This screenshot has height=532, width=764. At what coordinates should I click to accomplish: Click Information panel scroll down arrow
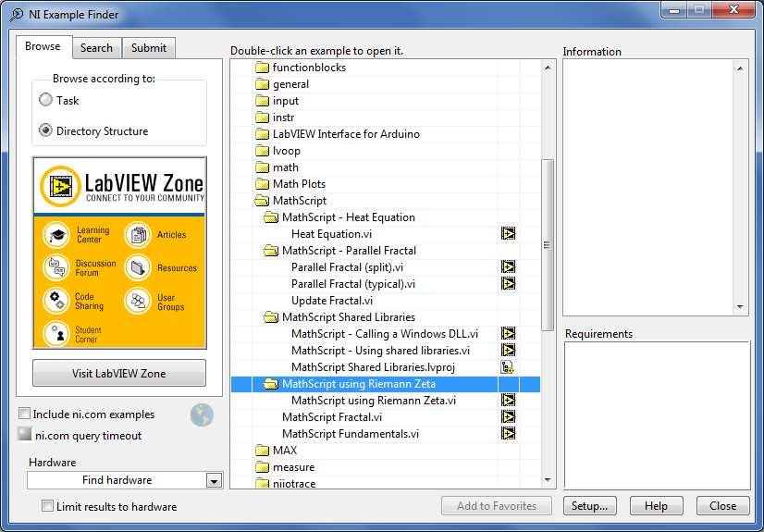tap(740, 307)
